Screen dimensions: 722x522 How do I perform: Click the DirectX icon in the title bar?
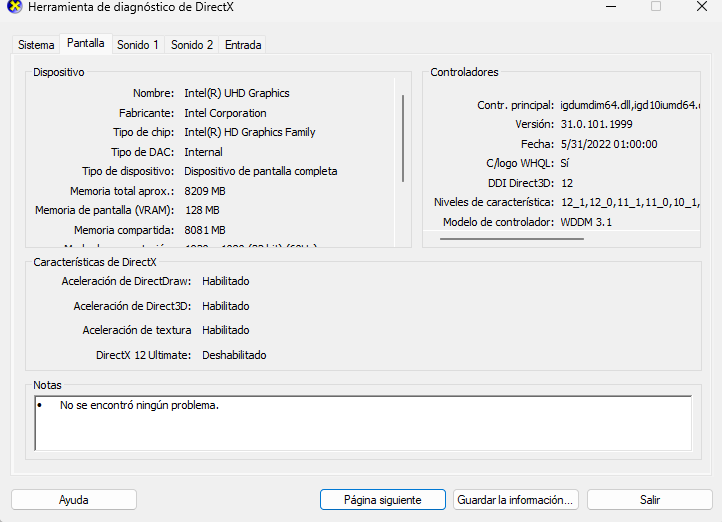pyautogui.click(x=14, y=7)
